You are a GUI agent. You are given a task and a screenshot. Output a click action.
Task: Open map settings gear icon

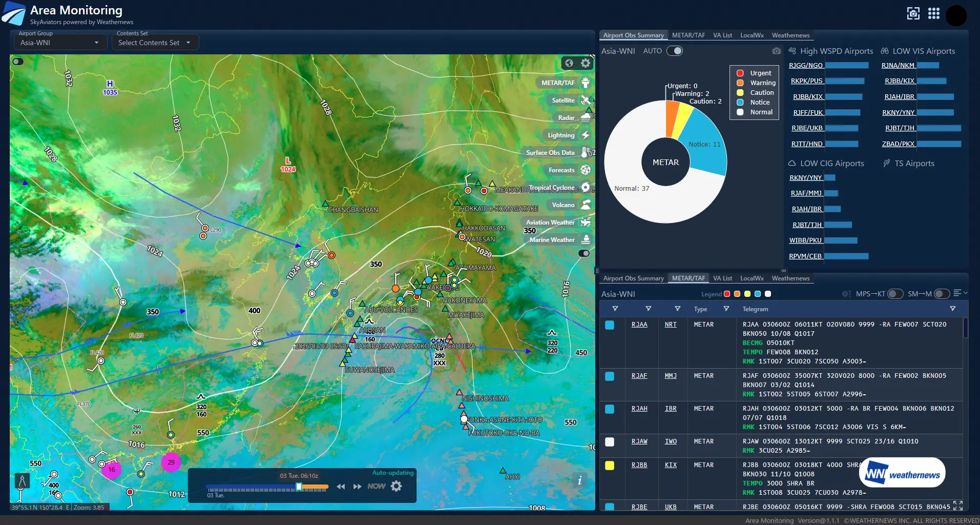(586, 63)
